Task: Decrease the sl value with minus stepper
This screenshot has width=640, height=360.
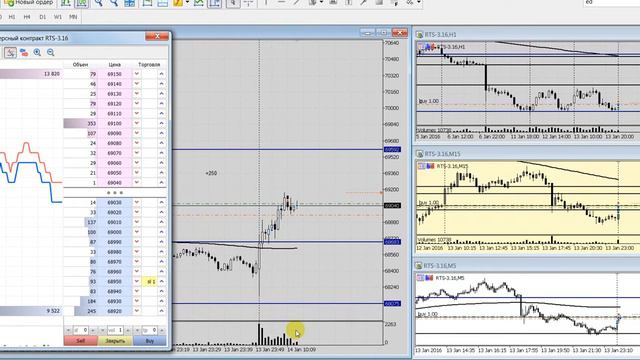Action: coord(68,330)
